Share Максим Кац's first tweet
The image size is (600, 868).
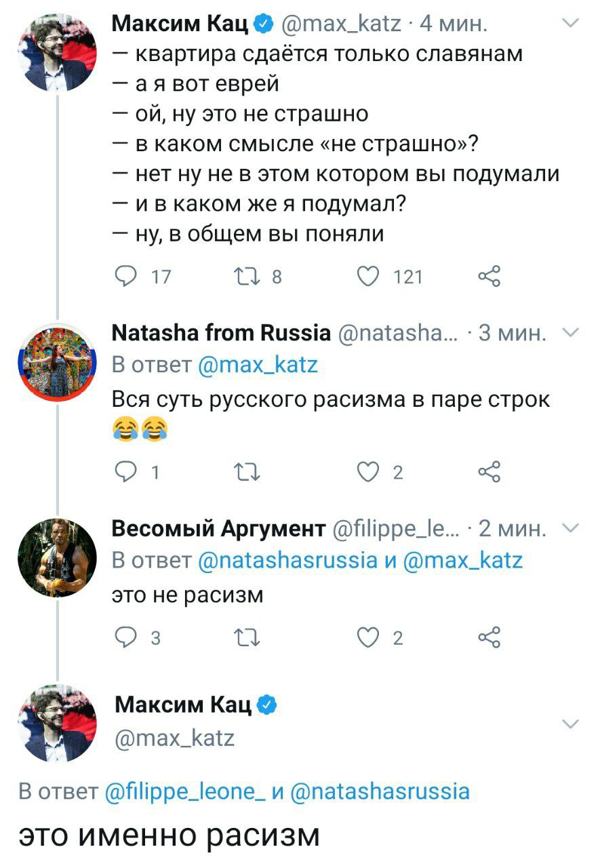489,277
